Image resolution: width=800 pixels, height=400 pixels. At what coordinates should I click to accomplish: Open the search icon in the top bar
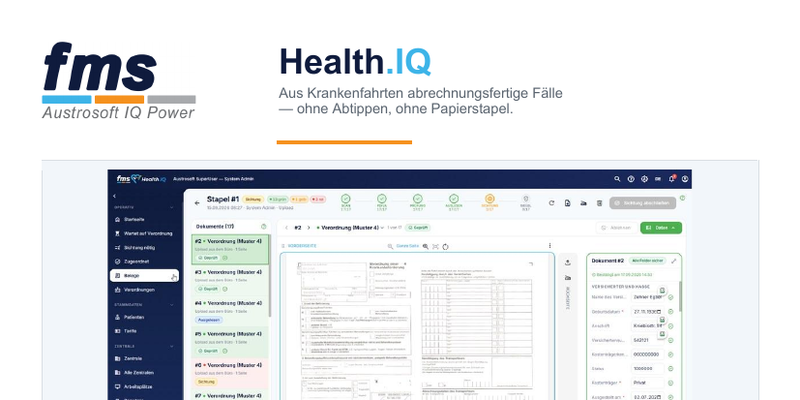pyautogui.click(x=617, y=179)
